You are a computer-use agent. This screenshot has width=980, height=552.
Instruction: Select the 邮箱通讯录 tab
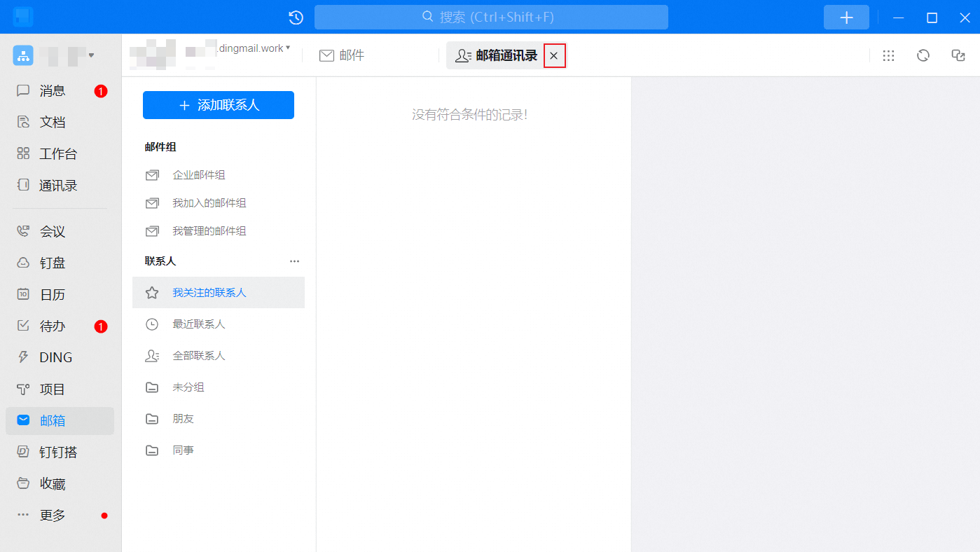pyautogui.click(x=496, y=55)
